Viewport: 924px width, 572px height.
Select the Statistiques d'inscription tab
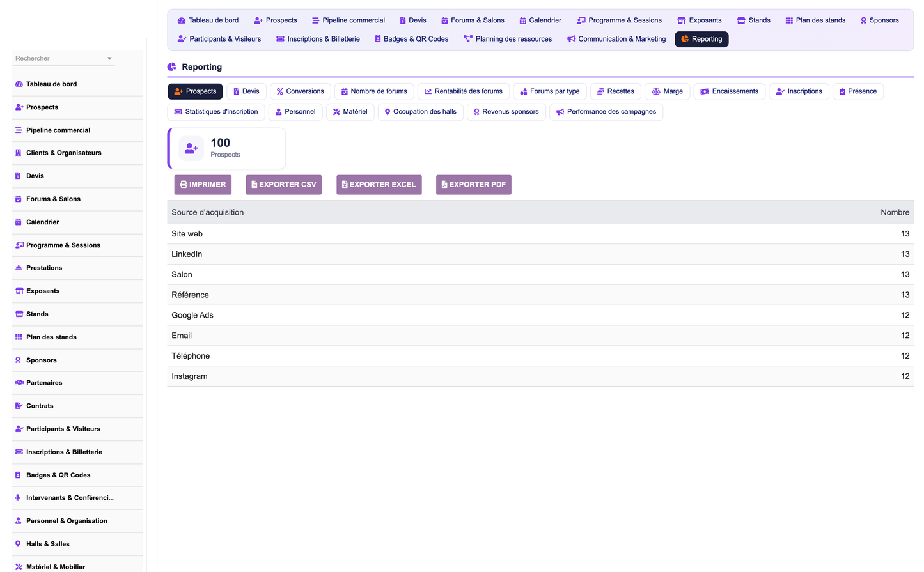pyautogui.click(x=216, y=112)
